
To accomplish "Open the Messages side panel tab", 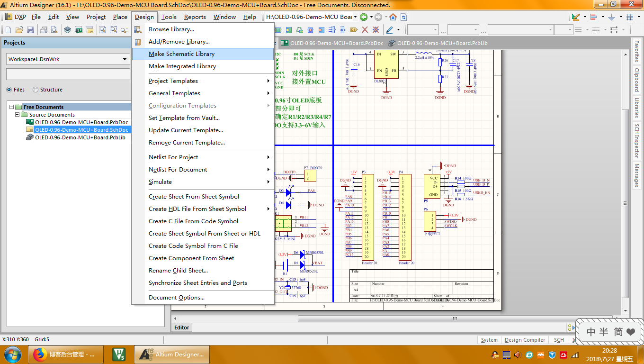I will click(637, 175).
